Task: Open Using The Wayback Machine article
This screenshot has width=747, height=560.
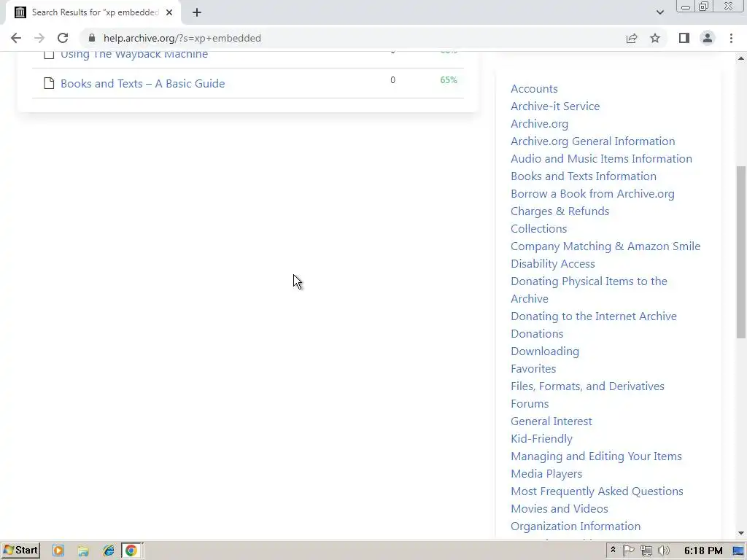Action: (134, 54)
